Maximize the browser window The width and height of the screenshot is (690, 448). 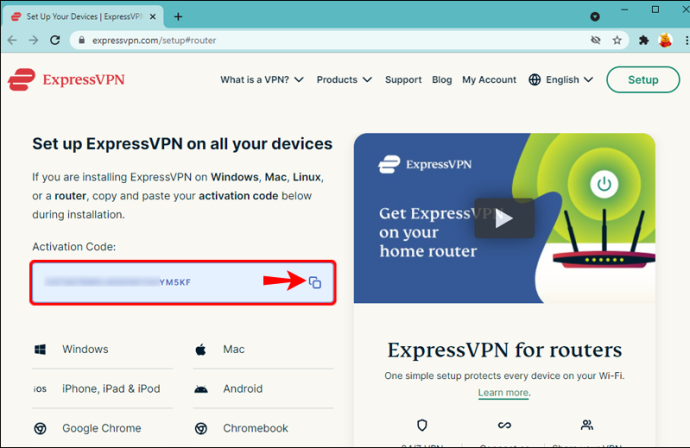(655, 10)
